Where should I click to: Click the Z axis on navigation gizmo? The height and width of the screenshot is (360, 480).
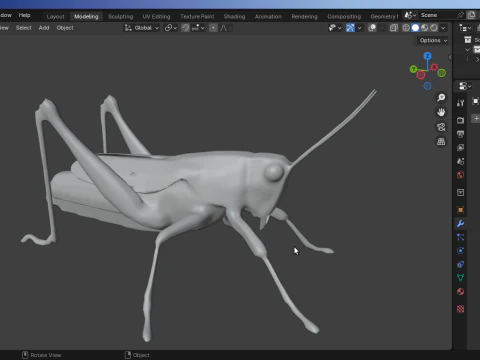click(x=427, y=56)
